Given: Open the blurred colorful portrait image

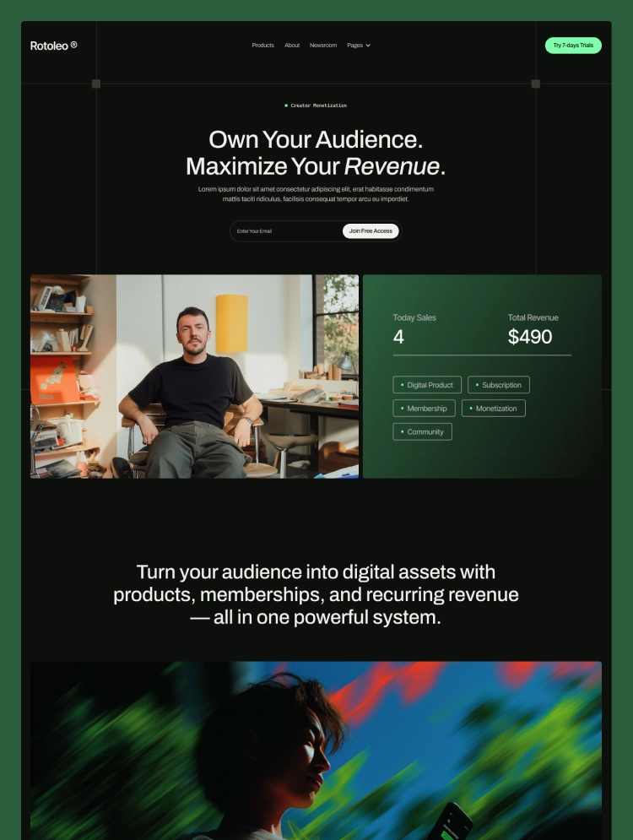Looking at the screenshot, I should coord(316,751).
